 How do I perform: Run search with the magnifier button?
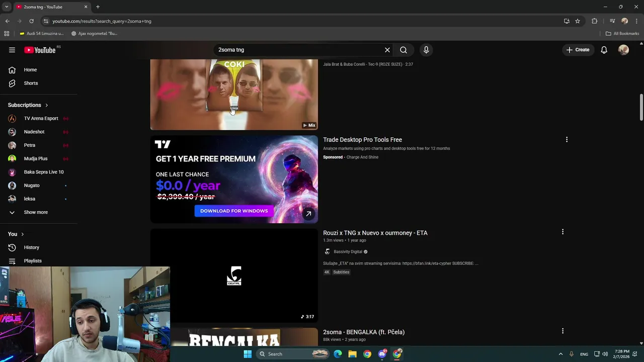coord(404,50)
